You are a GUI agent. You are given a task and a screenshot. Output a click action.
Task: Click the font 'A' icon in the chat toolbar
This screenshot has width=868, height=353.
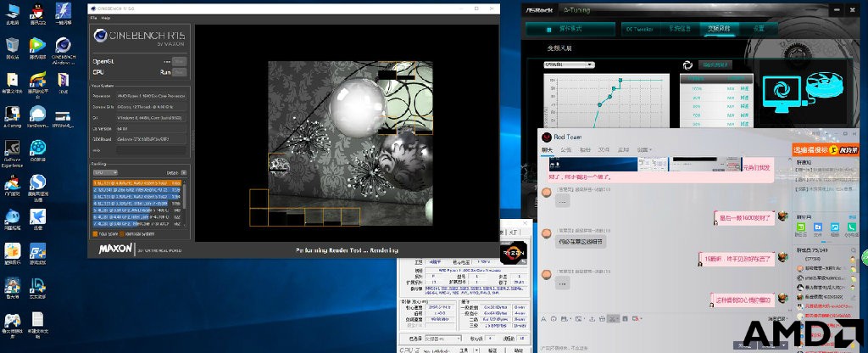pos(544,319)
